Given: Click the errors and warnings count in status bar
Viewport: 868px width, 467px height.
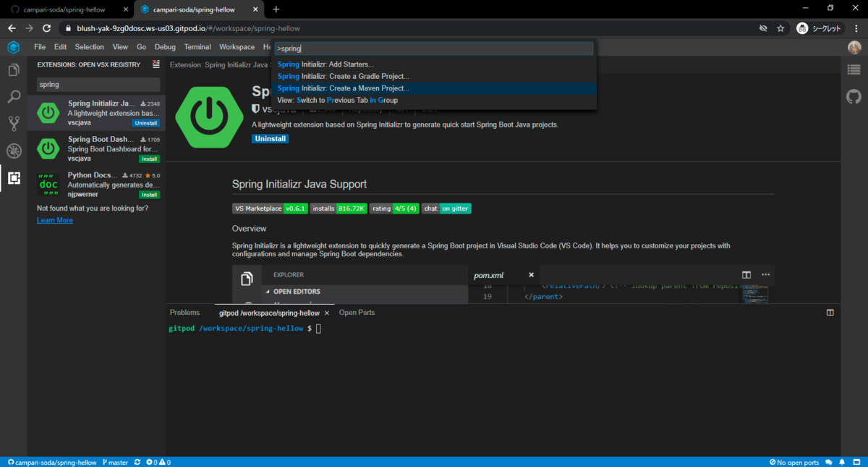Looking at the screenshot, I should point(158,462).
